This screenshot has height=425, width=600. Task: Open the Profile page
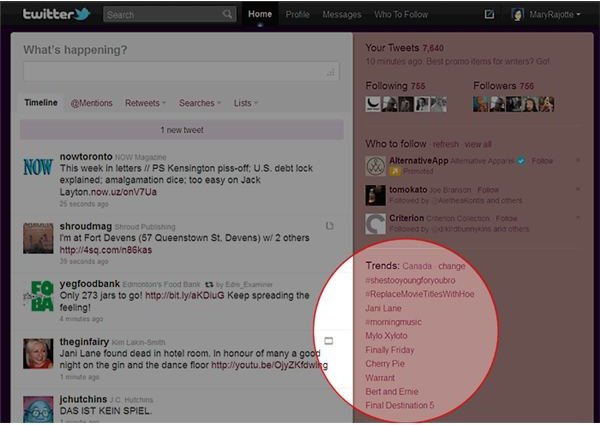click(297, 15)
